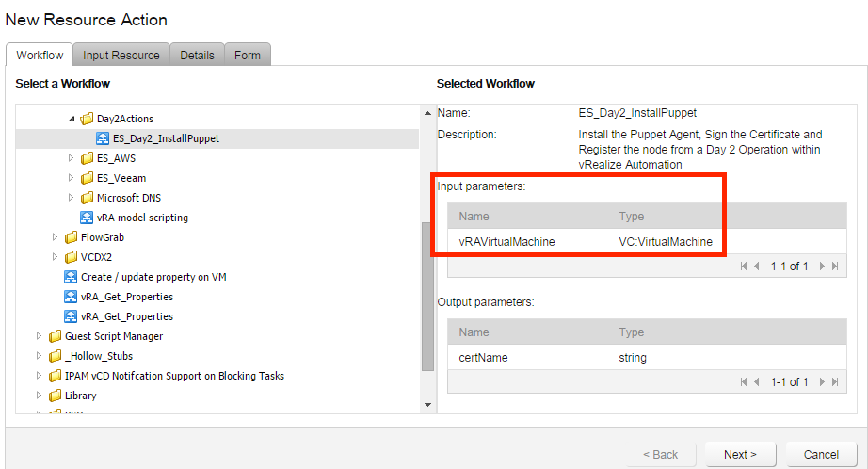This screenshot has height=469, width=868.
Task: Click the Create / update property workflow icon
Action: click(x=71, y=277)
